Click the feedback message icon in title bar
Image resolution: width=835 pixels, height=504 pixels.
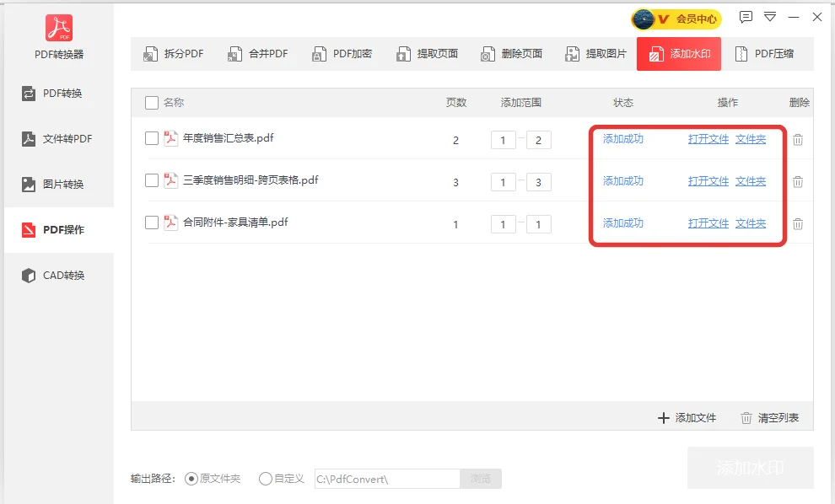tap(746, 17)
